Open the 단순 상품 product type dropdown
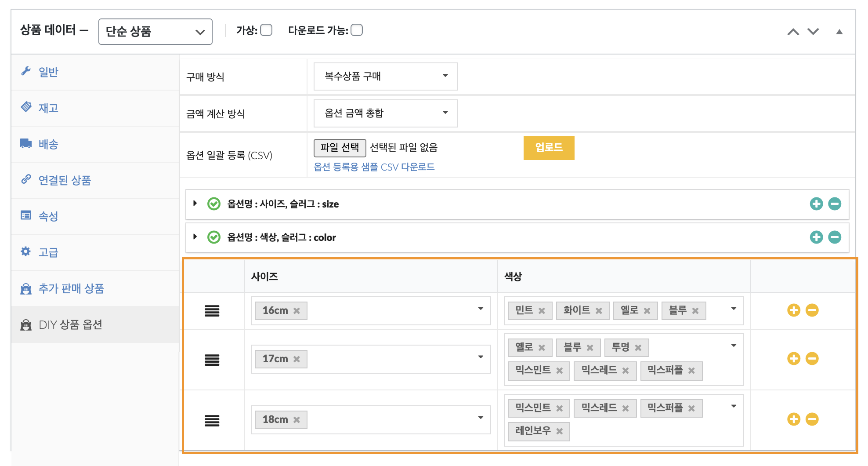The width and height of the screenshot is (868, 466). point(156,32)
